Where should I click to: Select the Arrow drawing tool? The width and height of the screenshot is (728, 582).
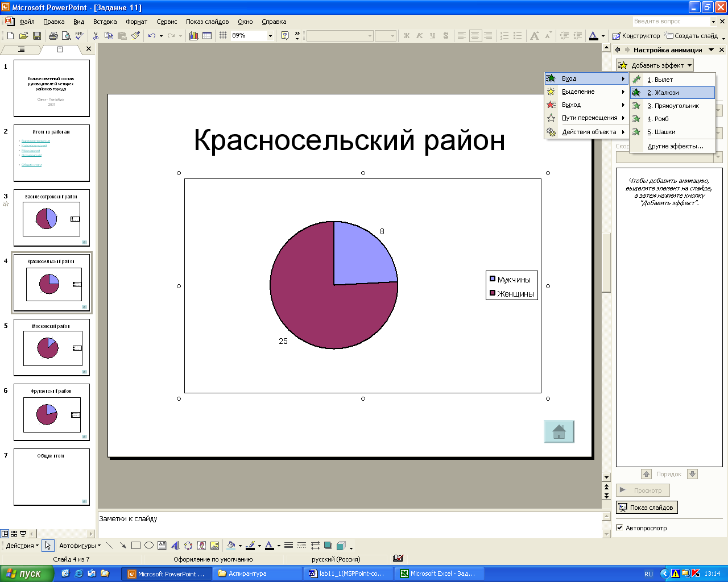(x=123, y=546)
